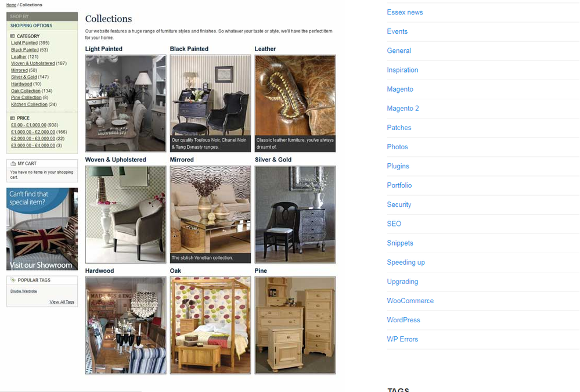Filter by Kitchen Collection category

tap(29, 105)
